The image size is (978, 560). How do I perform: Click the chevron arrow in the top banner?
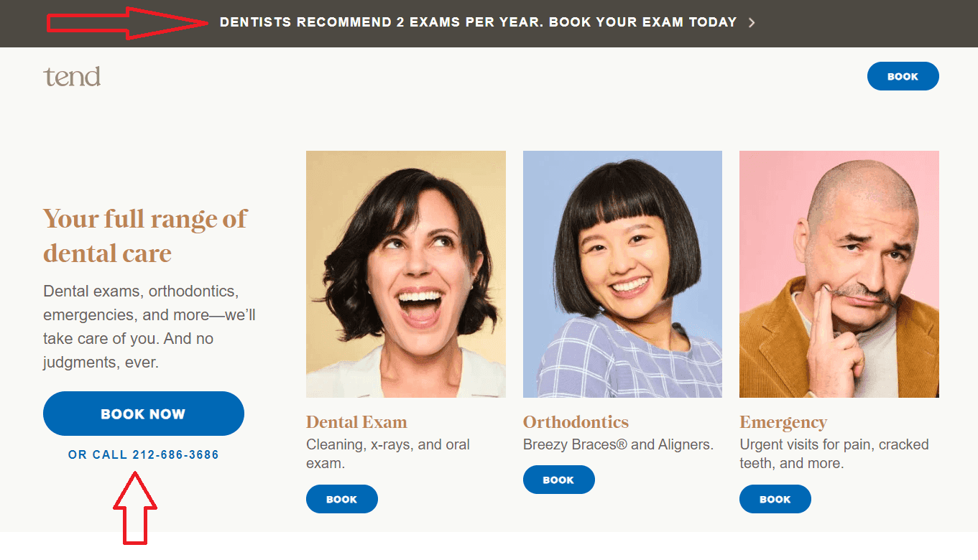click(x=752, y=22)
